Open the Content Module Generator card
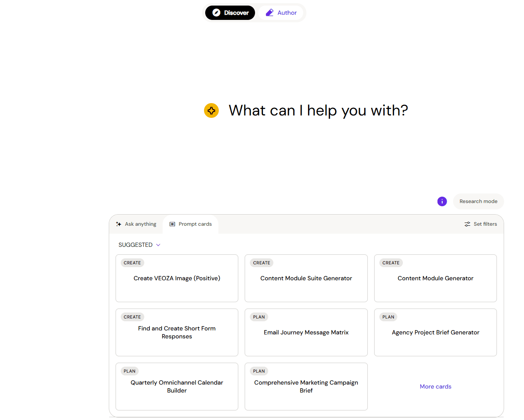The width and height of the screenshot is (524, 420). [436, 278]
